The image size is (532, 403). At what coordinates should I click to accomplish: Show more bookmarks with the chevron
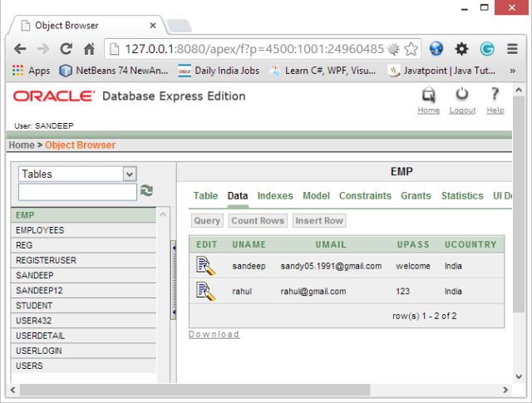tap(512, 71)
